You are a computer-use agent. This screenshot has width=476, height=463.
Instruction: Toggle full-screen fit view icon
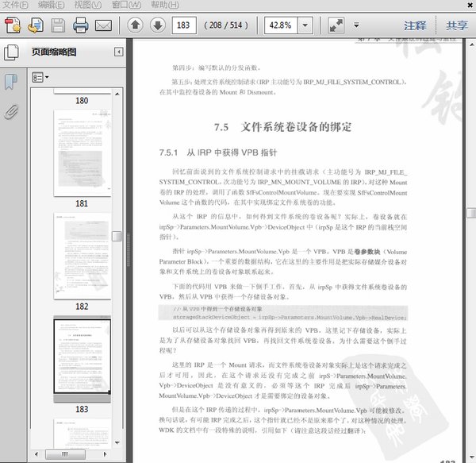point(336,25)
